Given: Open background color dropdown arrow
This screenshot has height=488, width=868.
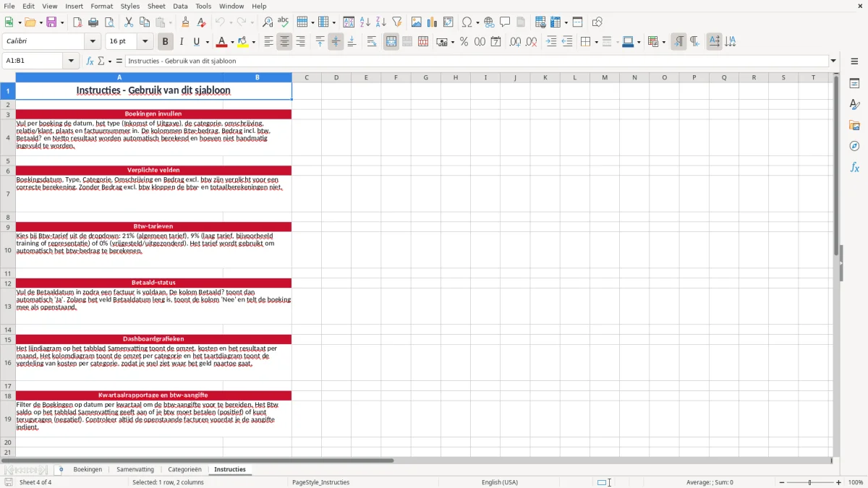Looking at the screenshot, I should (x=253, y=42).
